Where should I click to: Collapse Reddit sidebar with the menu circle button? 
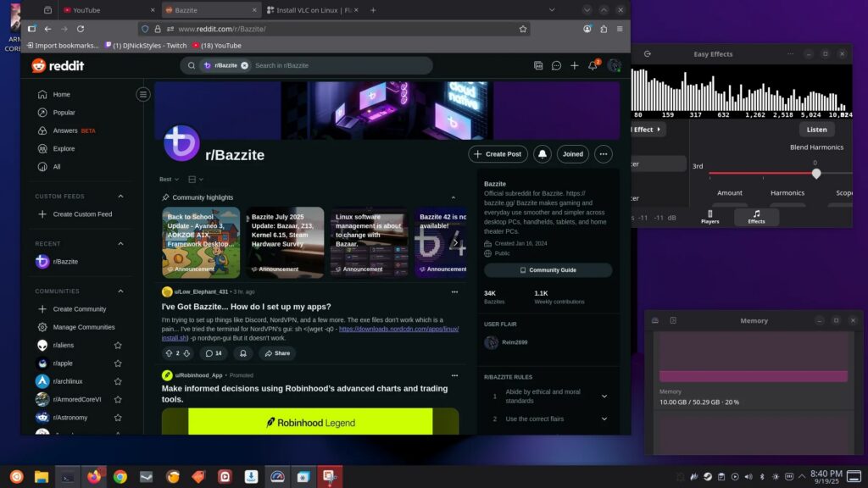pyautogui.click(x=142, y=95)
